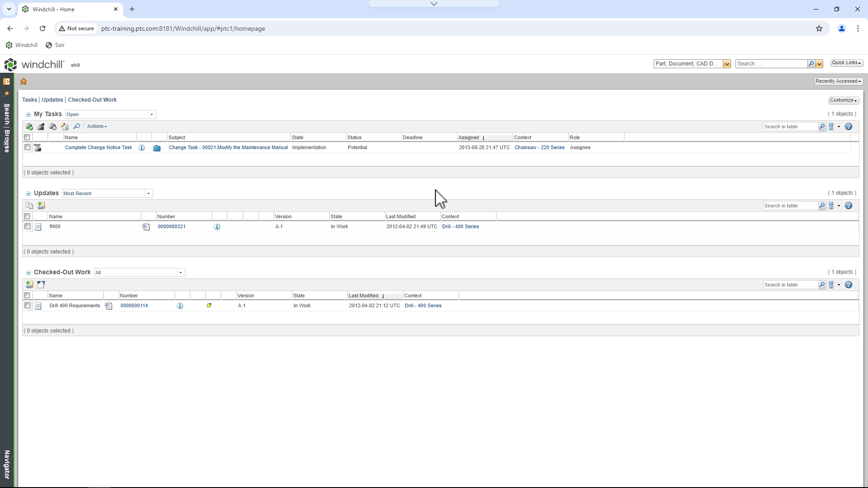Image resolution: width=868 pixels, height=488 pixels.
Task: Open the Recently Accessed menu
Action: pyautogui.click(x=838, y=81)
